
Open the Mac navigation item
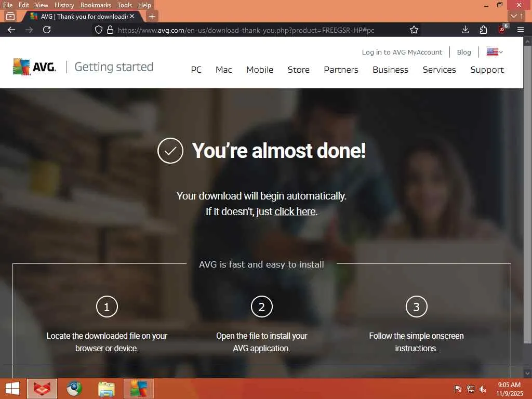pos(223,70)
